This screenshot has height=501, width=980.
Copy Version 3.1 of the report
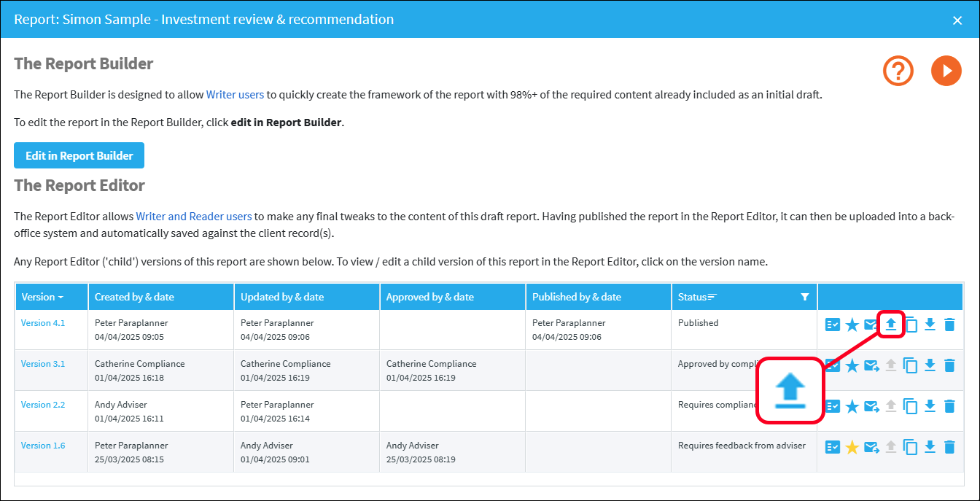911,365
